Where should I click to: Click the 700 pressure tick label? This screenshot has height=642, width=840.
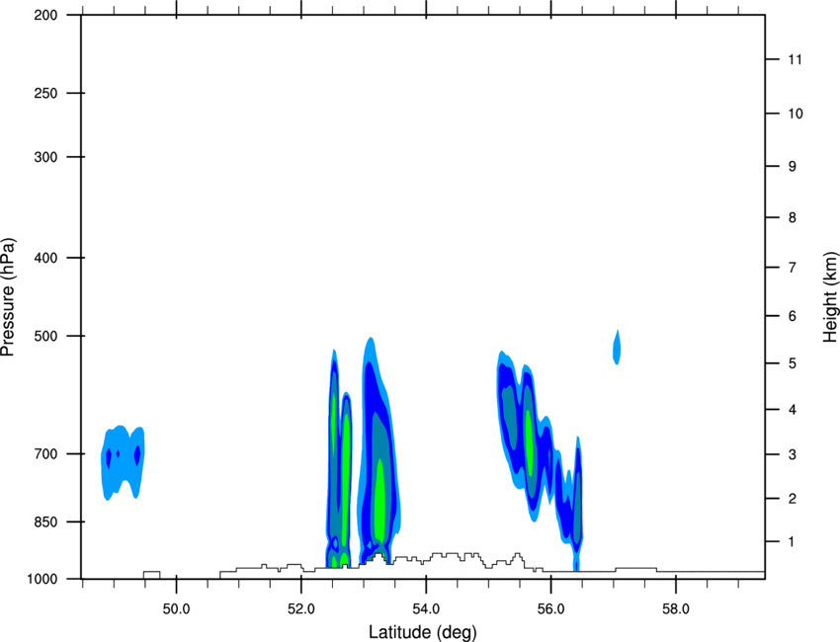(45, 453)
